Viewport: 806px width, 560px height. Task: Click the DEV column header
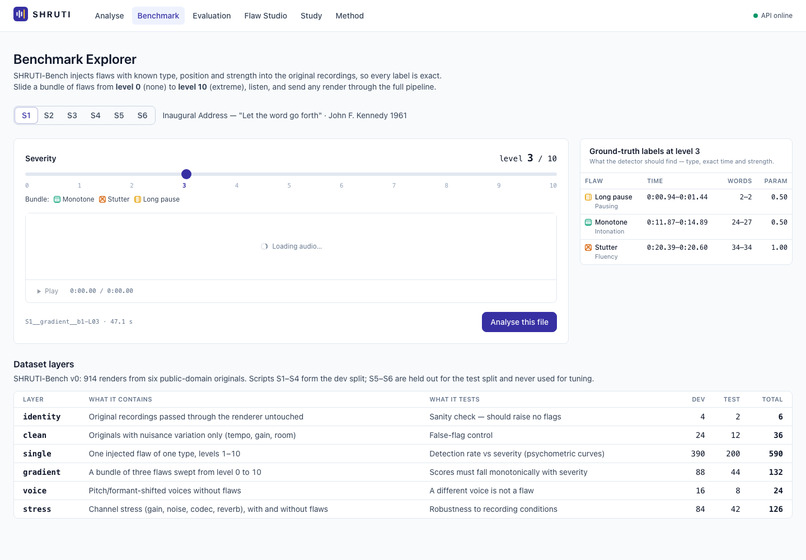[698, 399]
